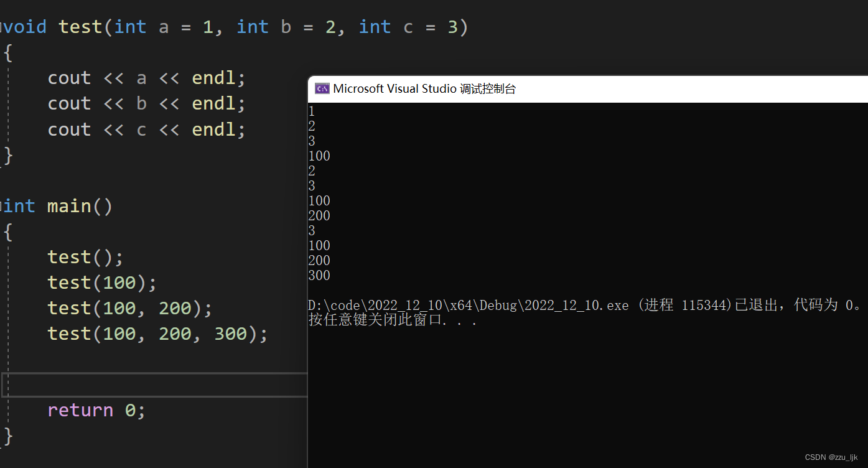Click the 'void' keyword in the function declaration

tap(24, 27)
